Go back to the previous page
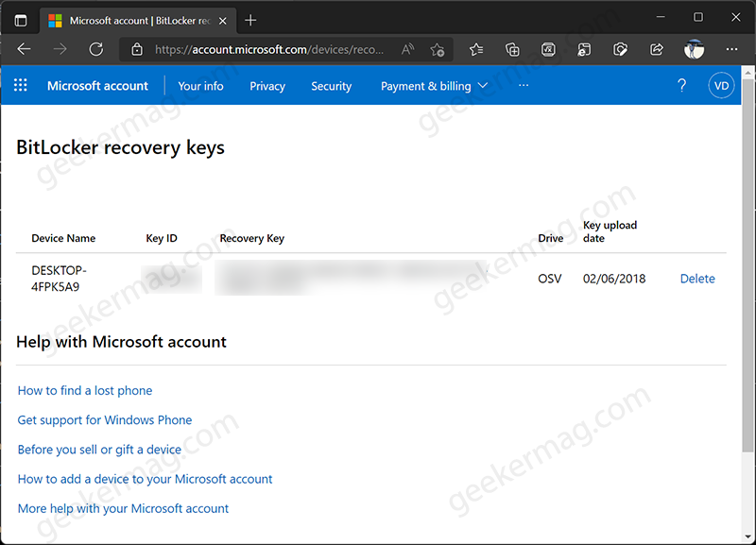756x545 pixels. pyautogui.click(x=24, y=49)
